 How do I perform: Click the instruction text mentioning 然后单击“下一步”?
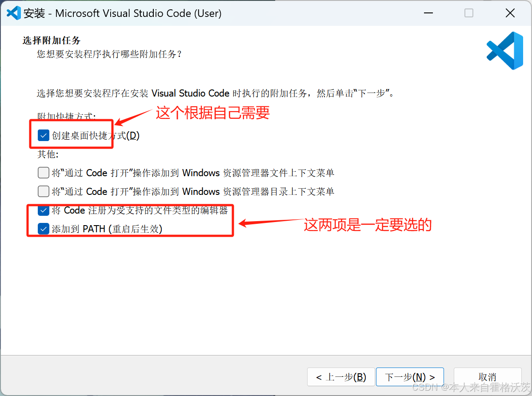pyautogui.click(x=216, y=93)
